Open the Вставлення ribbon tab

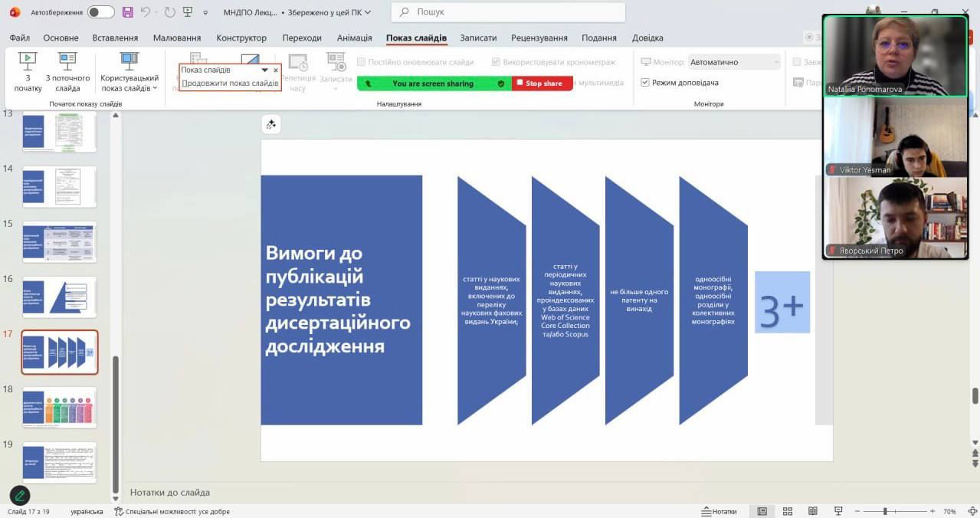point(115,38)
